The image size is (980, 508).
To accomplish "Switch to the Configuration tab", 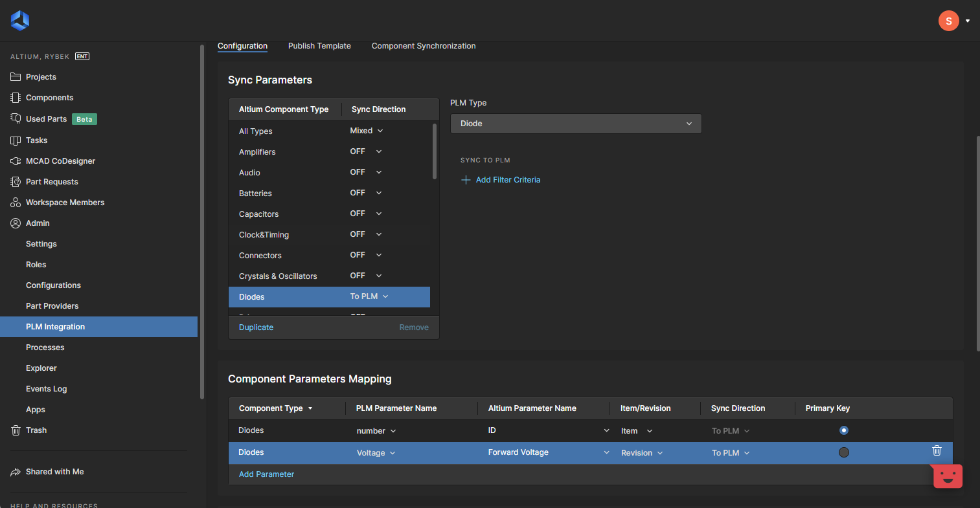I will click(x=242, y=46).
